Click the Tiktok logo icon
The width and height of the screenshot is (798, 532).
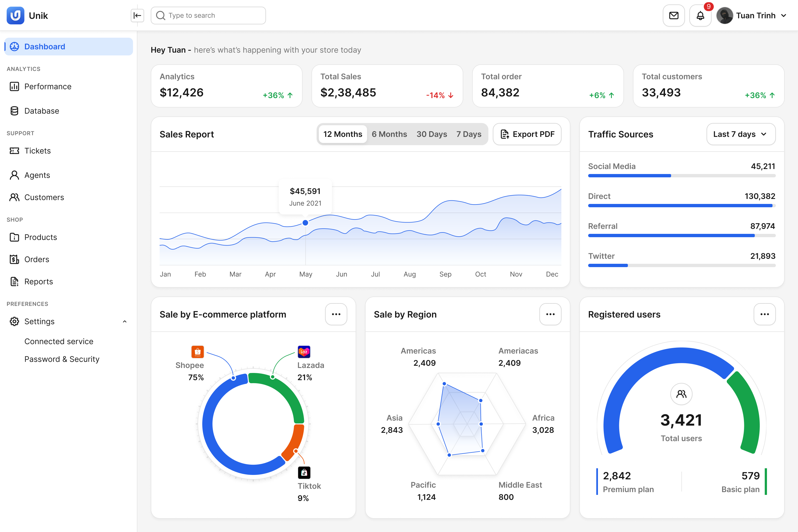tap(304, 472)
